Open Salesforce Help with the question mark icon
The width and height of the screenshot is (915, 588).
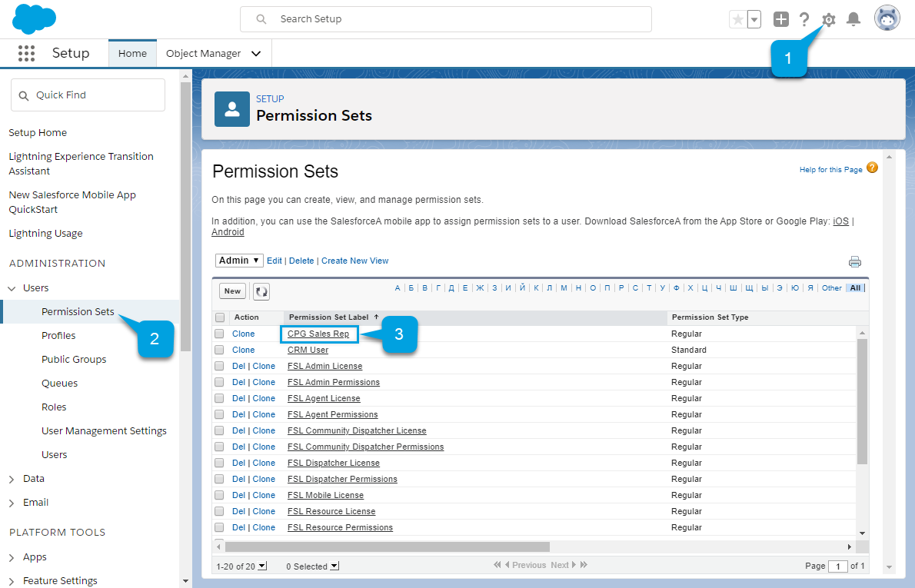(x=804, y=18)
